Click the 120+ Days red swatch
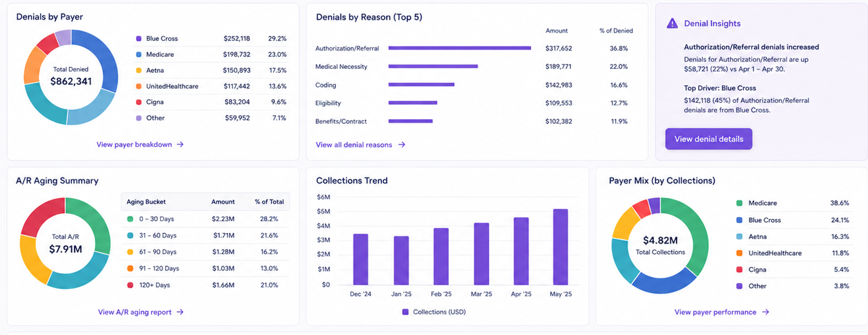Screen dimensions: 868x335 pyautogui.click(x=130, y=285)
